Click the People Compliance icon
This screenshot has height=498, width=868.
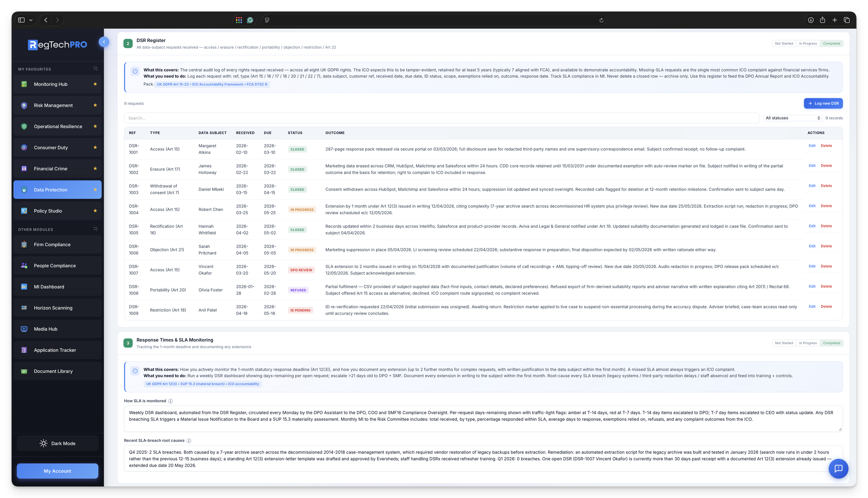click(24, 265)
